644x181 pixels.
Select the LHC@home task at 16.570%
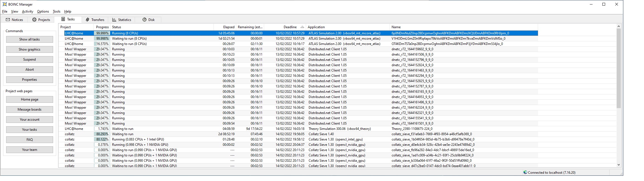coord(298,44)
